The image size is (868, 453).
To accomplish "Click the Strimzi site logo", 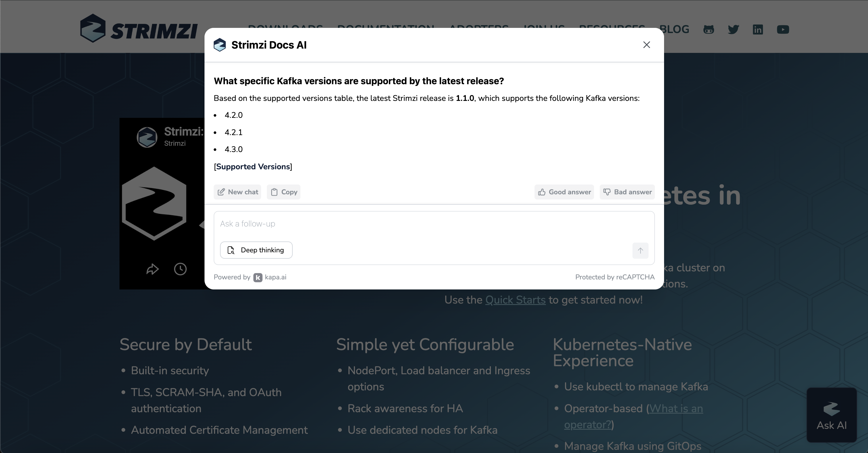I will coord(139,29).
